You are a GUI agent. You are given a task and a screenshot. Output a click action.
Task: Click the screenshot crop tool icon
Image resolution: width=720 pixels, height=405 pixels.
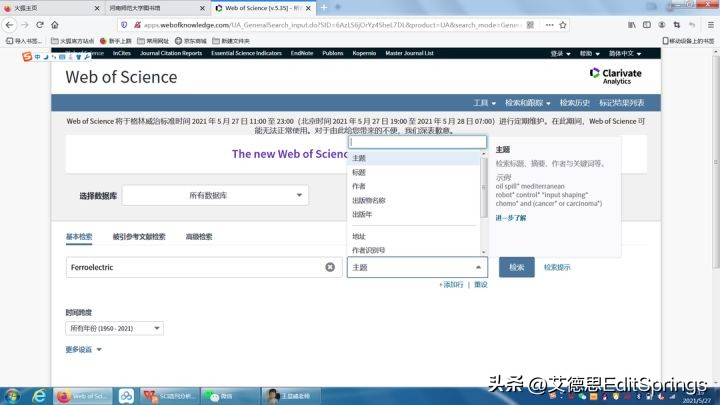tap(677, 25)
